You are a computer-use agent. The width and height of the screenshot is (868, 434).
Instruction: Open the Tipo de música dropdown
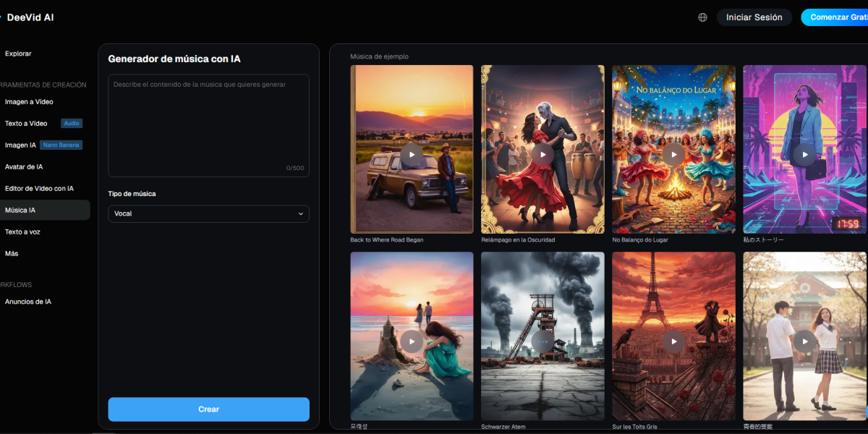[208, 214]
